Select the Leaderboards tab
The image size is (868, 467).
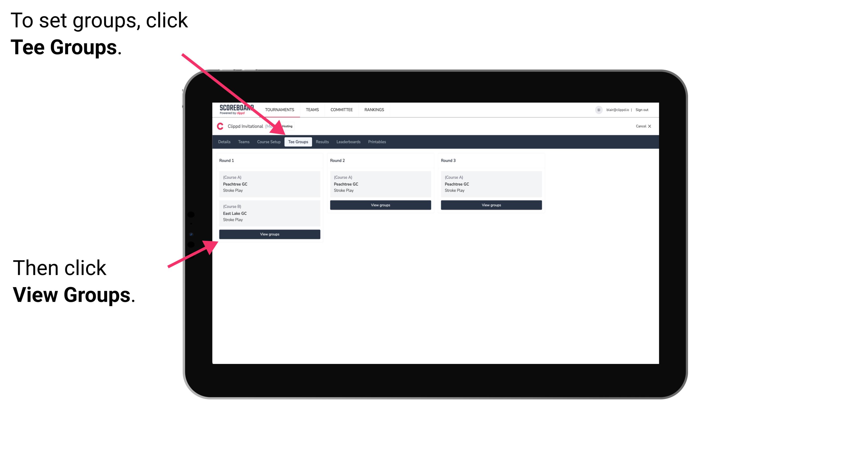tap(347, 142)
